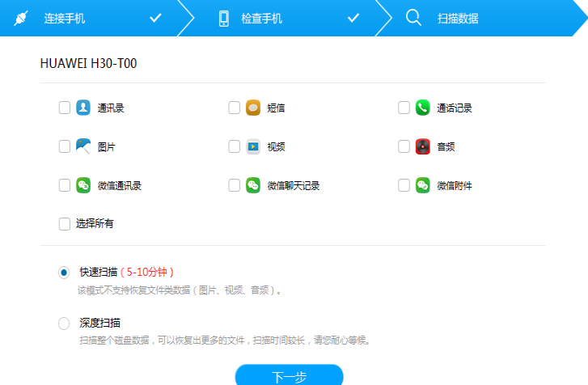Check the 短信 checkbox
The height and width of the screenshot is (385, 588).
(x=235, y=108)
